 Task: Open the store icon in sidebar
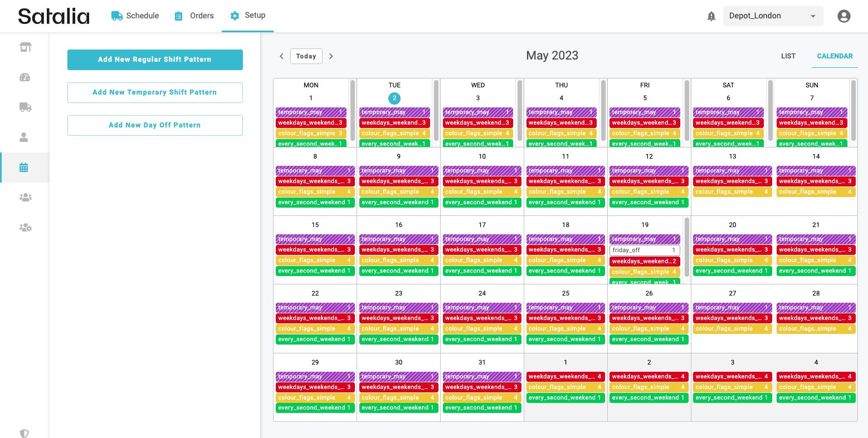pos(25,47)
